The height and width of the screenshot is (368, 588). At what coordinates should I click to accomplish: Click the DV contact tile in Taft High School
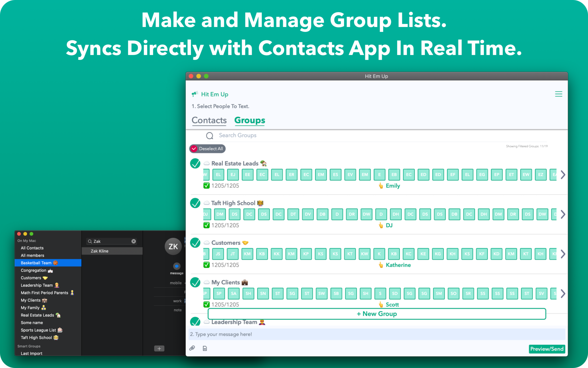(x=308, y=214)
